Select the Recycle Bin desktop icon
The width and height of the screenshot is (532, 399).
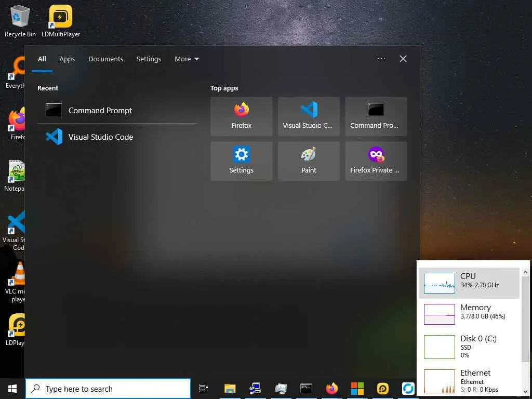20,21
